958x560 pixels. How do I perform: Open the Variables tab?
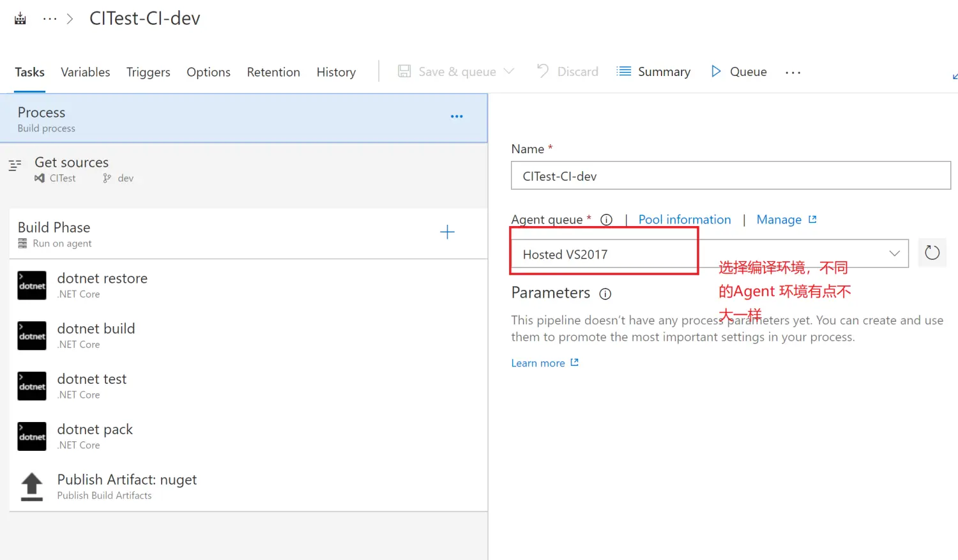[86, 72]
